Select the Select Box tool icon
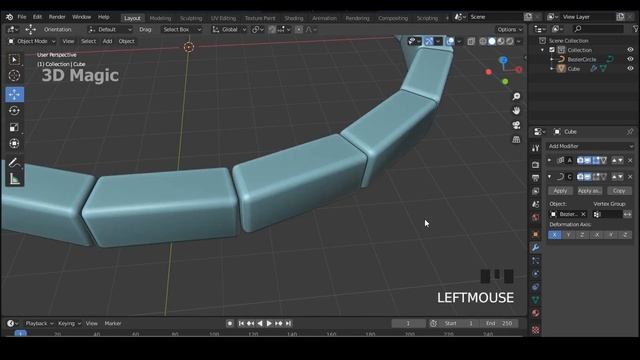This screenshot has width=640, height=360. tap(14, 60)
